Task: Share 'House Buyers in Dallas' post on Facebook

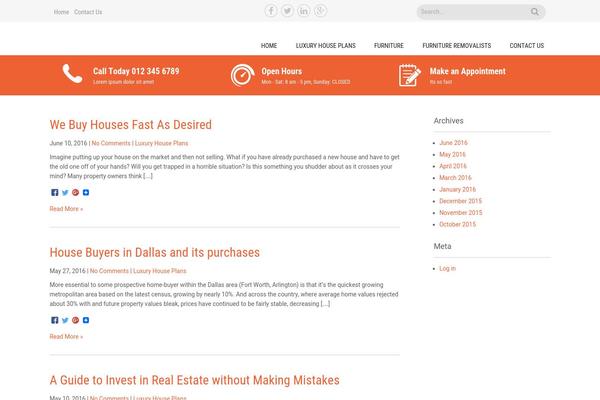Action: (55, 320)
